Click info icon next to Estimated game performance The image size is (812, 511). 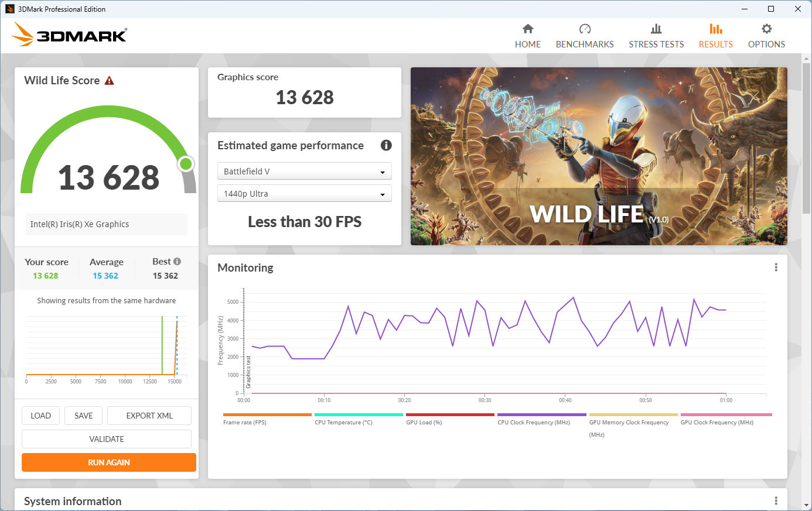click(x=386, y=146)
